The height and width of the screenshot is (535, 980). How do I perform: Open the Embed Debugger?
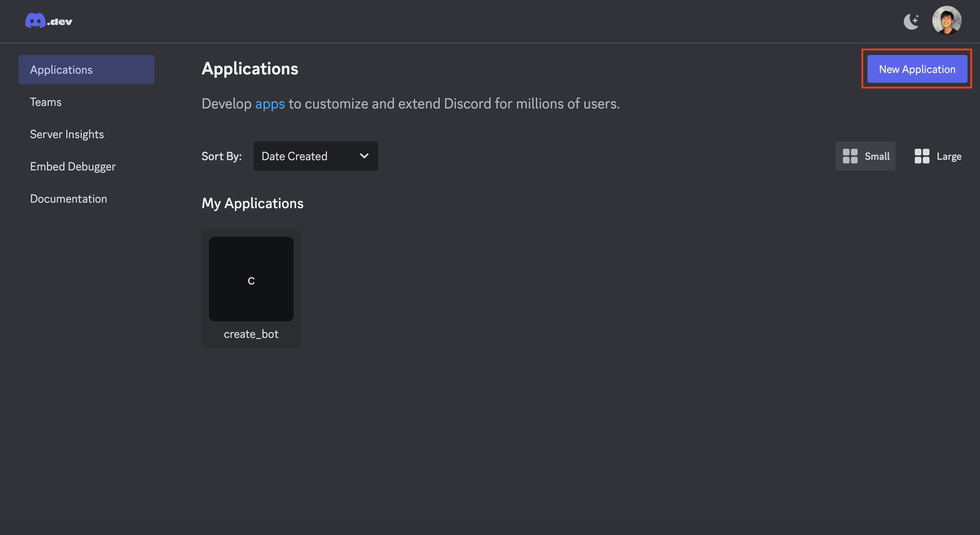click(73, 166)
